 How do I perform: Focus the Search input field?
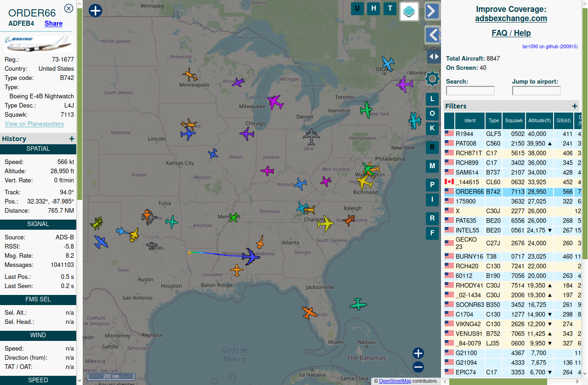coord(470,91)
